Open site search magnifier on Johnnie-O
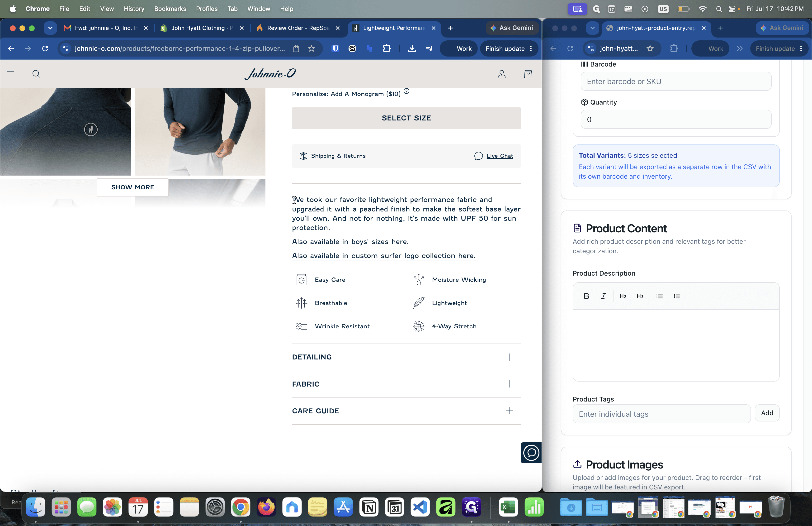Image resolution: width=812 pixels, height=526 pixels. (37, 74)
